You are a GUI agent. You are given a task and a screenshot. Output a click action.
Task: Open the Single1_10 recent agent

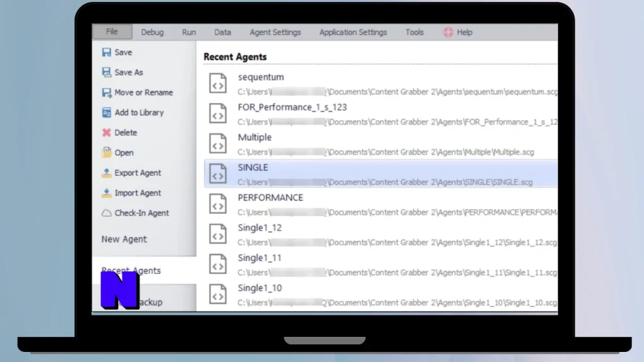tap(380, 294)
